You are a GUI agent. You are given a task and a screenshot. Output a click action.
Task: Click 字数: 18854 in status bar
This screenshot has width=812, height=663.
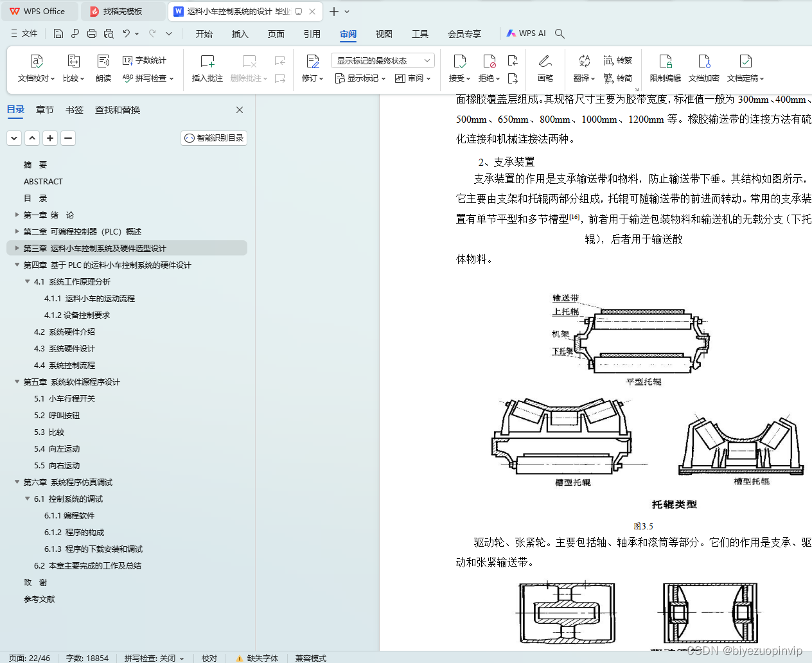(87, 658)
